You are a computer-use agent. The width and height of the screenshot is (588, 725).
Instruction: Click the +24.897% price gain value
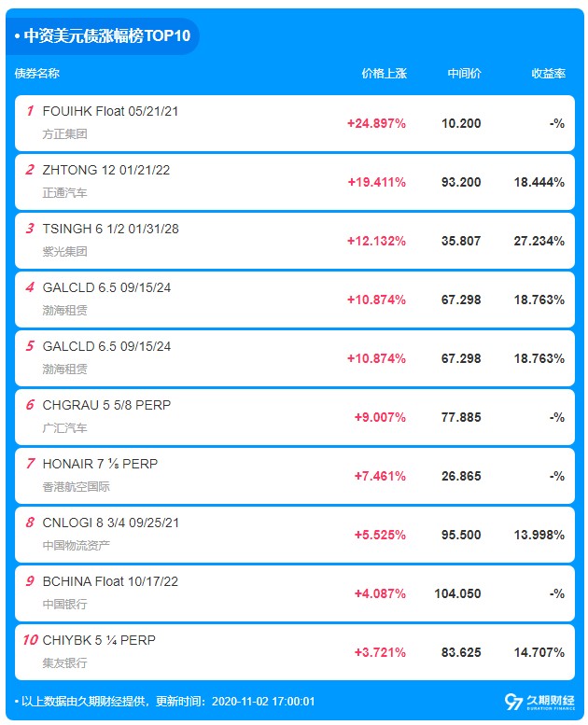tap(376, 123)
